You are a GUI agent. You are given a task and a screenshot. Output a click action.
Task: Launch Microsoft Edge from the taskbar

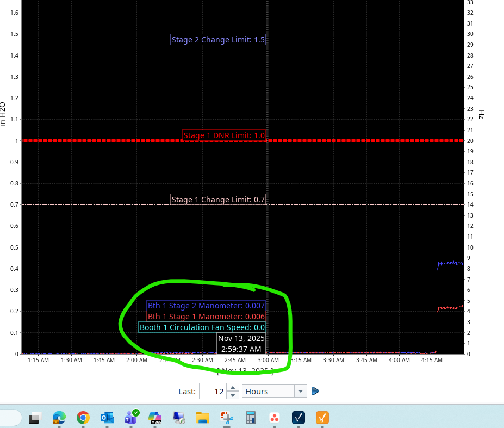point(59,418)
